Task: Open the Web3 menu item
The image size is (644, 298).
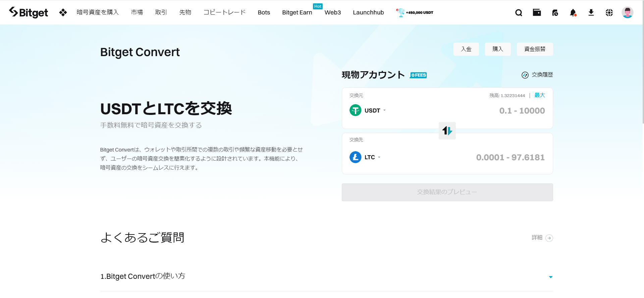Action: pos(333,12)
